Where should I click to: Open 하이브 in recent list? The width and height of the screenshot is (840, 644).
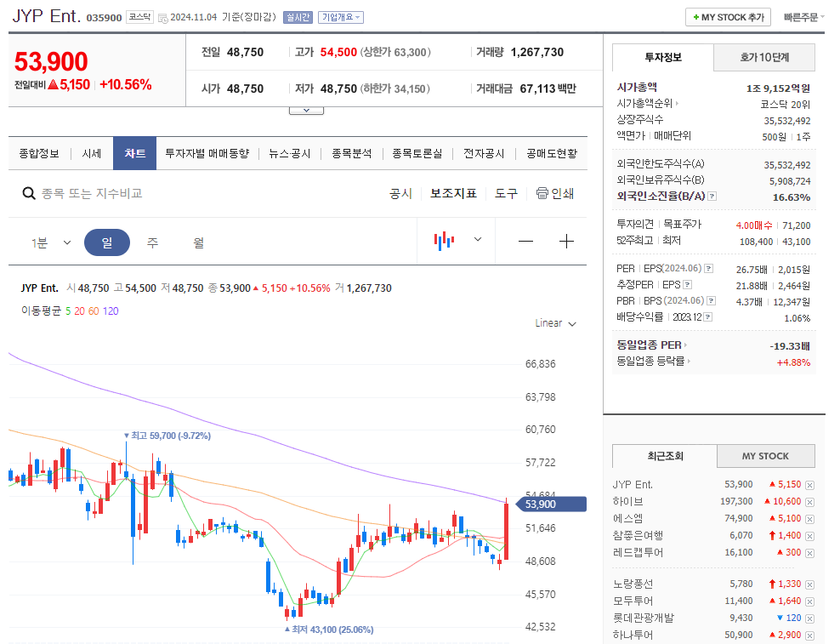pos(627,502)
